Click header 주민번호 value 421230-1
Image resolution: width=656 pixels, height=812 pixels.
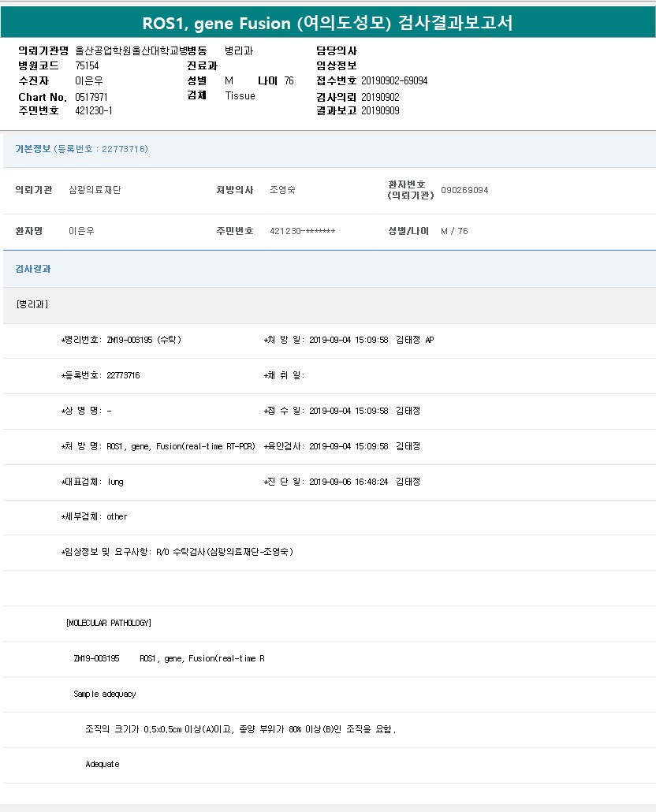(94, 110)
